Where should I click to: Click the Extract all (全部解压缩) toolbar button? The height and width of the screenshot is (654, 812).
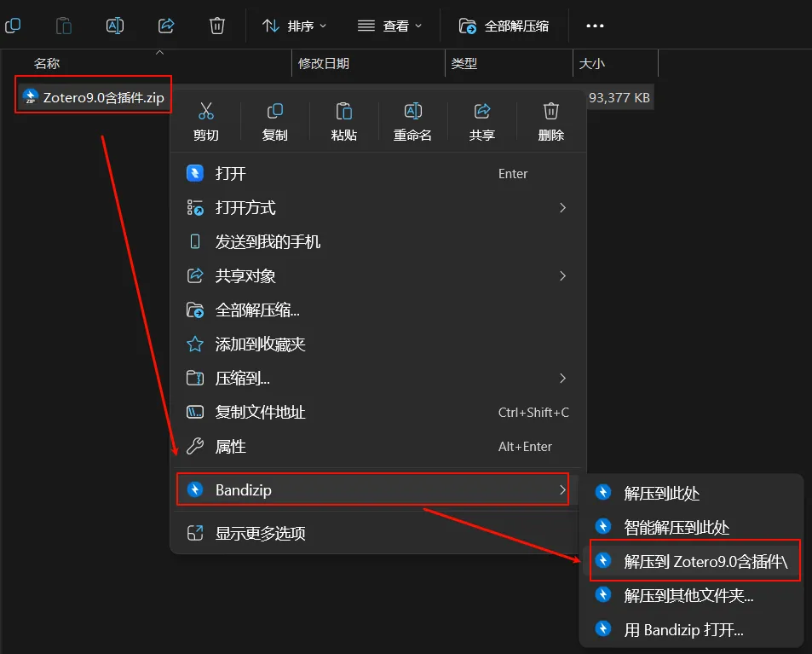(x=504, y=26)
